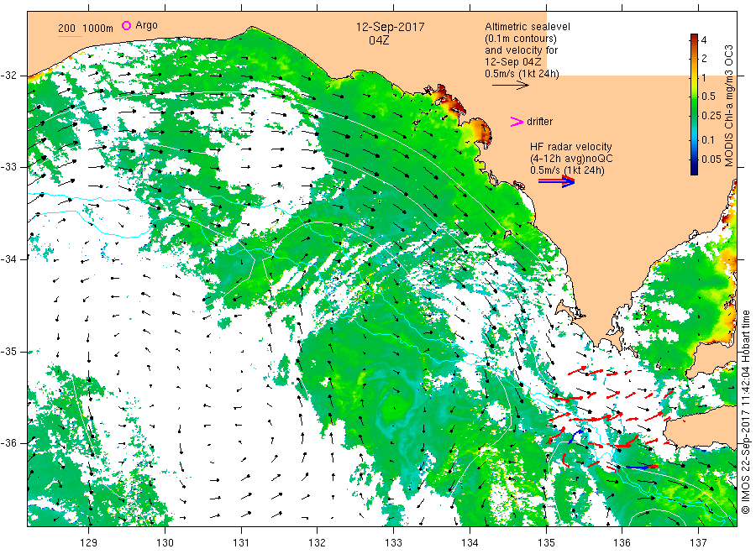
Task: Click the magenta Argo circle legend symbol
Action: pyautogui.click(x=126, y=25)
